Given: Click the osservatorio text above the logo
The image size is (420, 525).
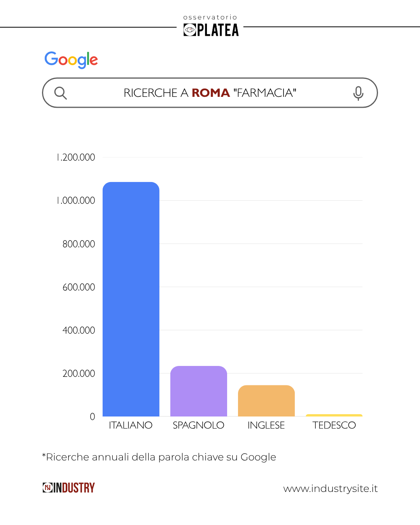Looking at the screenshot, I should [x=210, y=17].
